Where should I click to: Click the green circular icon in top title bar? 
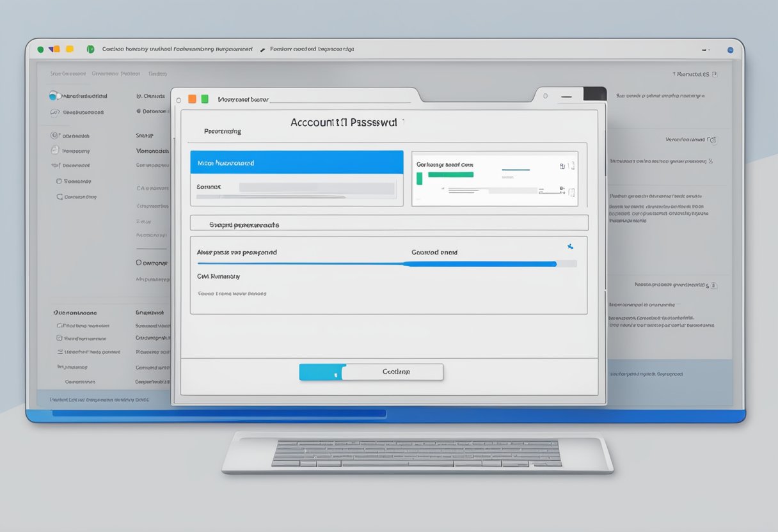click(90, 49)
